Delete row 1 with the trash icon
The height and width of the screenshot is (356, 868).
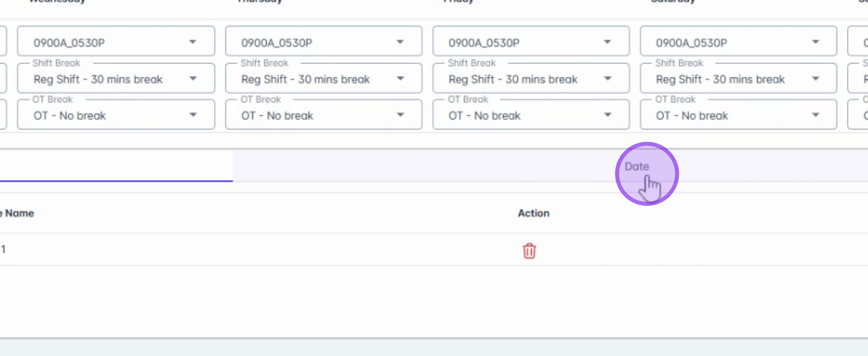pyautogui.click(x=529, y=251)
